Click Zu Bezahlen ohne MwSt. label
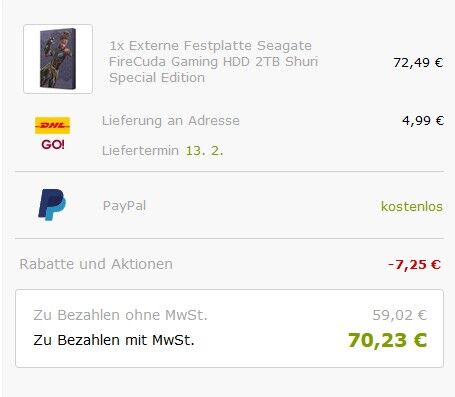 click(x=120, y=315)
